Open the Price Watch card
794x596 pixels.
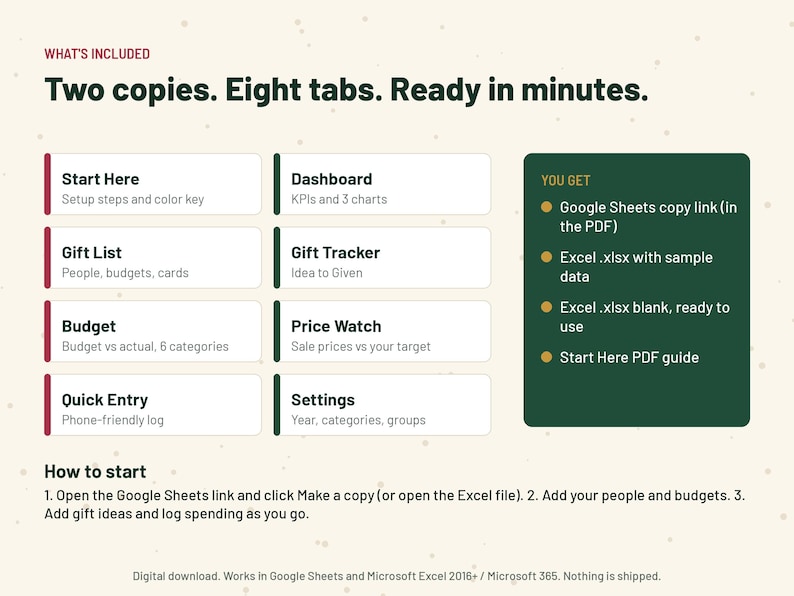click(x=382, y=331)
